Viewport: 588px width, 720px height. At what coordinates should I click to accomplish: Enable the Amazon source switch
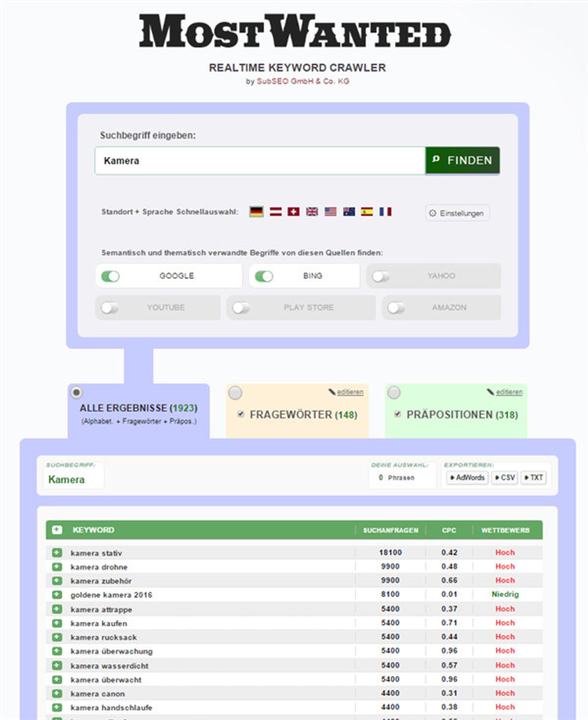point(396,308)
